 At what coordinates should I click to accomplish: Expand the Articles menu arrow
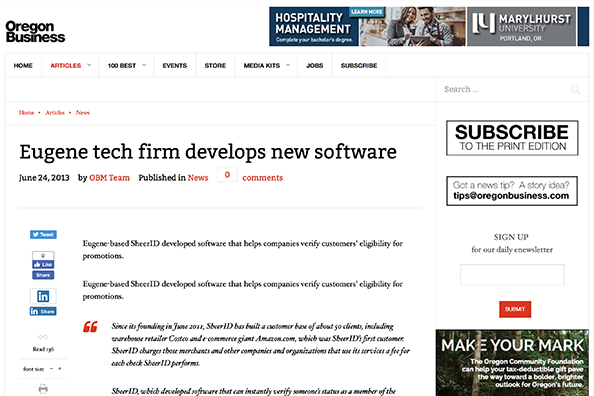click(89, 65)
